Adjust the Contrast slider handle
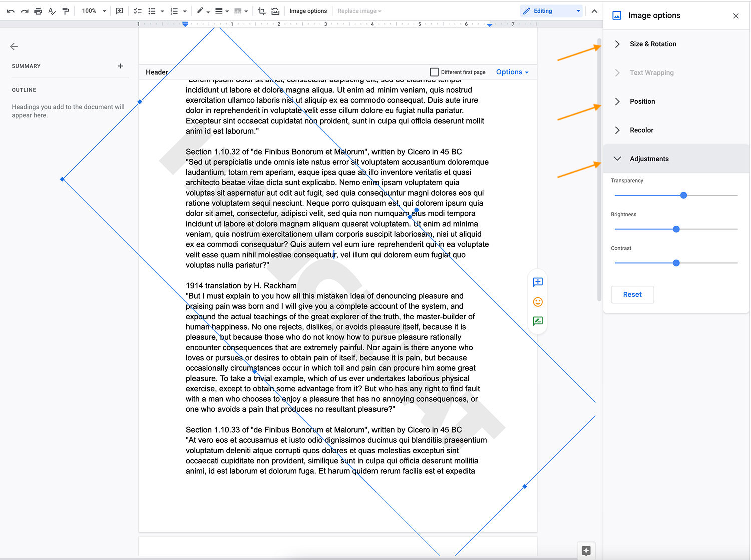This screenshot has height=560, width=751. [676, 263]
